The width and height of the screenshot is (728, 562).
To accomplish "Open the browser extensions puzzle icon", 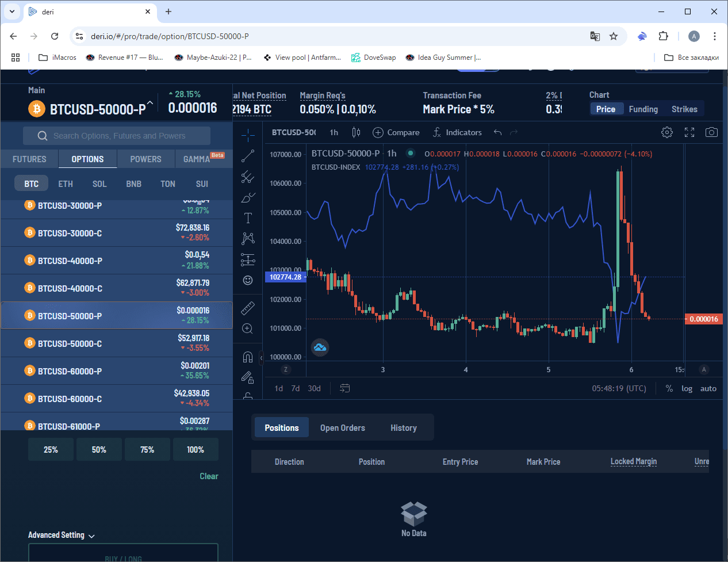I will click(663, 36).
